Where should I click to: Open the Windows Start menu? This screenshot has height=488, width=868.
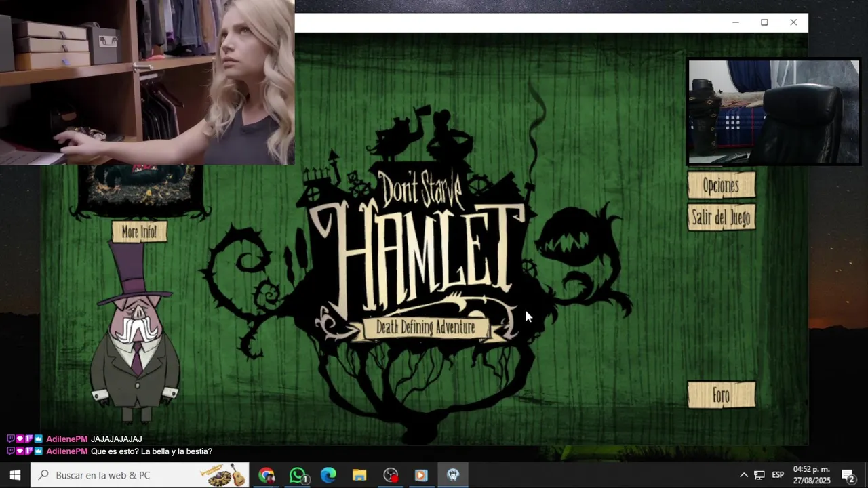(x=15, y=475)
